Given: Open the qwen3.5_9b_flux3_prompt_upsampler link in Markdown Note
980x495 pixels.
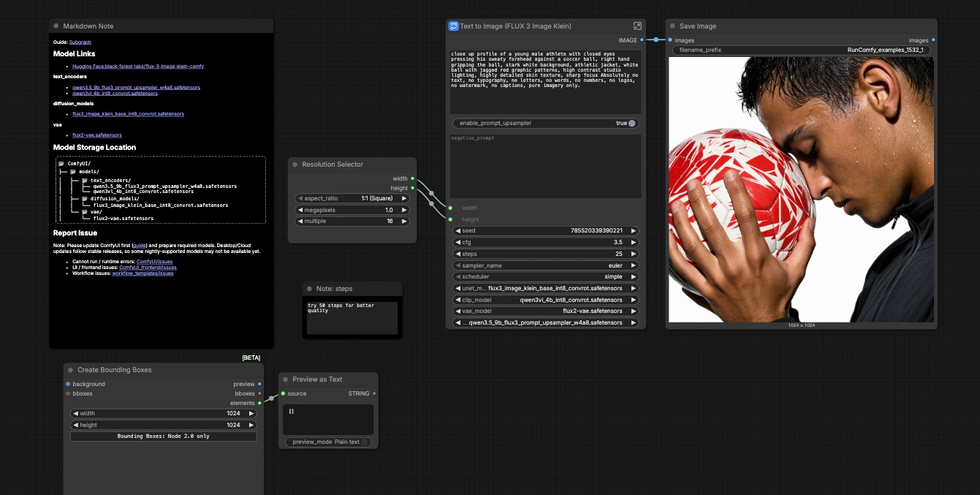Looking at the screenshot, I should pyautogui.click(x=136, y=88).
